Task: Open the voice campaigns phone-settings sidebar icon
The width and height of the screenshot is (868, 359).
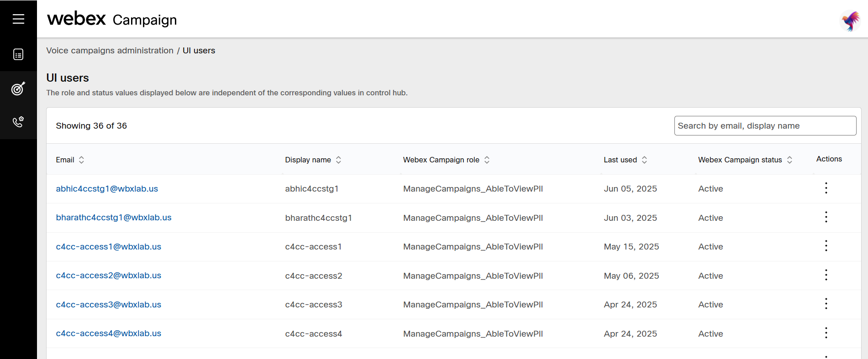Action: [x=18, y=122]
